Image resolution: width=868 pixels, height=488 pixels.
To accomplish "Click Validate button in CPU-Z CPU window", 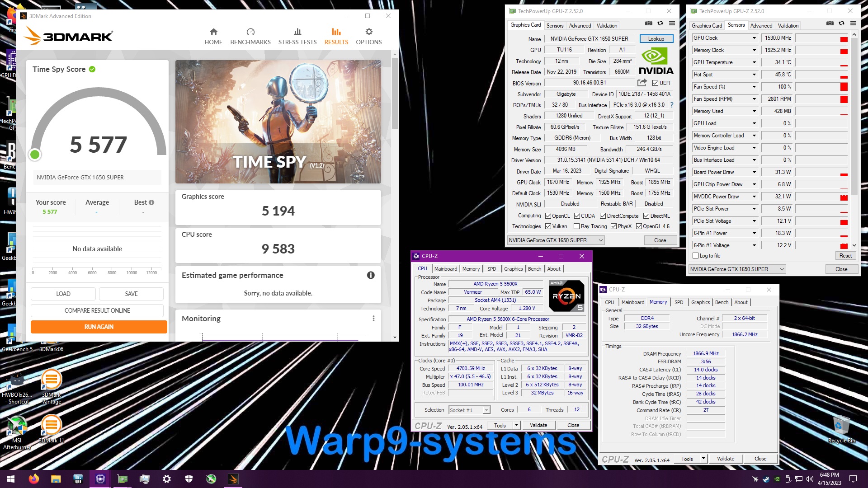I will click(538, 425).
